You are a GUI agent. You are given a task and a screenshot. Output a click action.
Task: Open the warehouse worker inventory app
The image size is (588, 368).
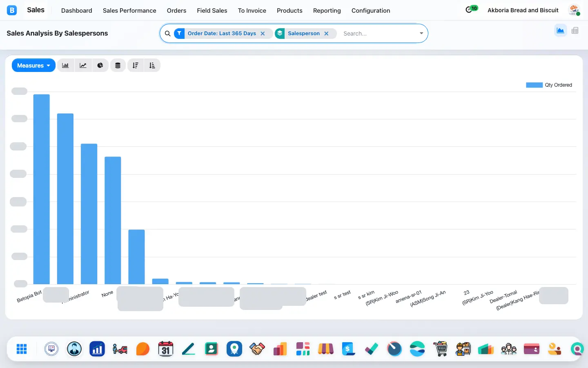(x=463, y=349)
